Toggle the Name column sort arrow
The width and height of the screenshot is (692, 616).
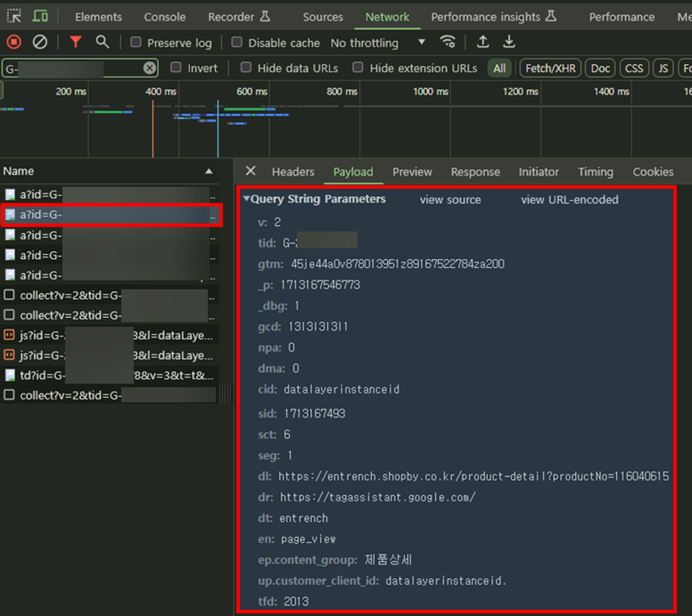tap(209, 171)
